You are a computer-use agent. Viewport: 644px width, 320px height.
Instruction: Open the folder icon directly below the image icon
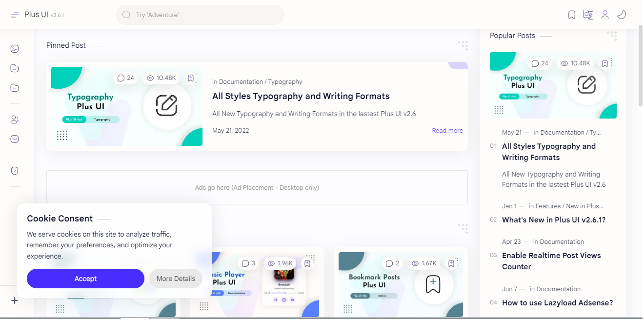15,68
